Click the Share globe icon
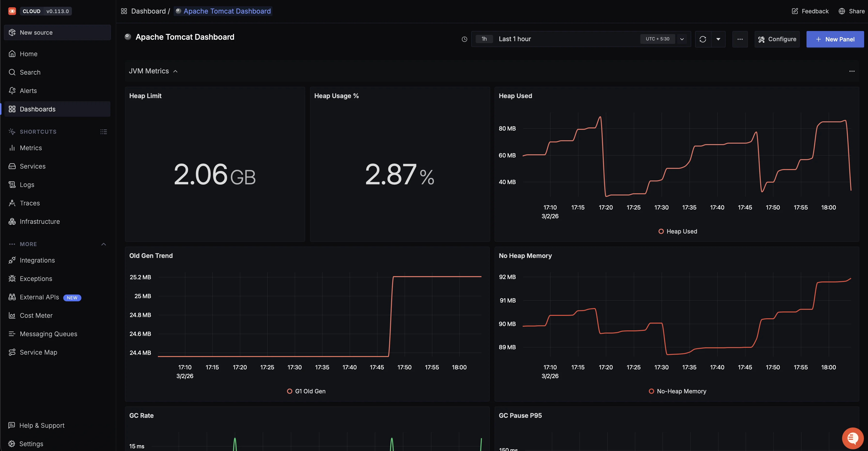Viewport: 868px width, 451px height. coord(841,11)
